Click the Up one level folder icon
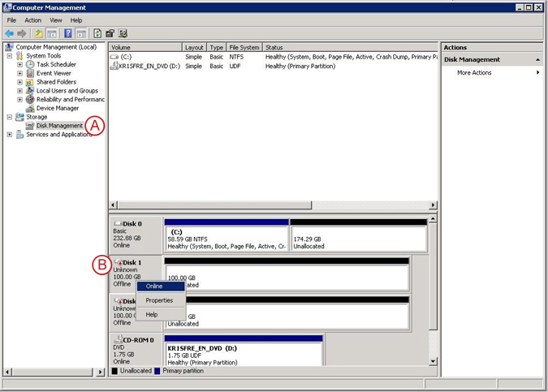The height and width of the screenshot is (392, 548). (x=38, y=33)
